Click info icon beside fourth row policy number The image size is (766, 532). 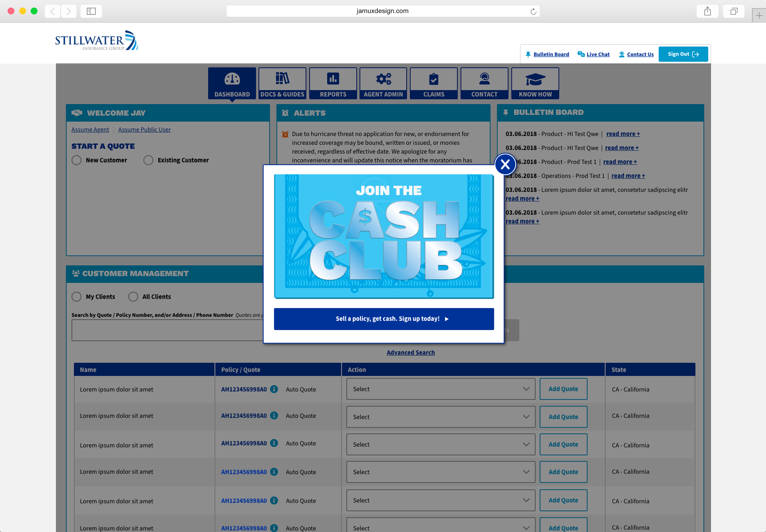(274, 472)
